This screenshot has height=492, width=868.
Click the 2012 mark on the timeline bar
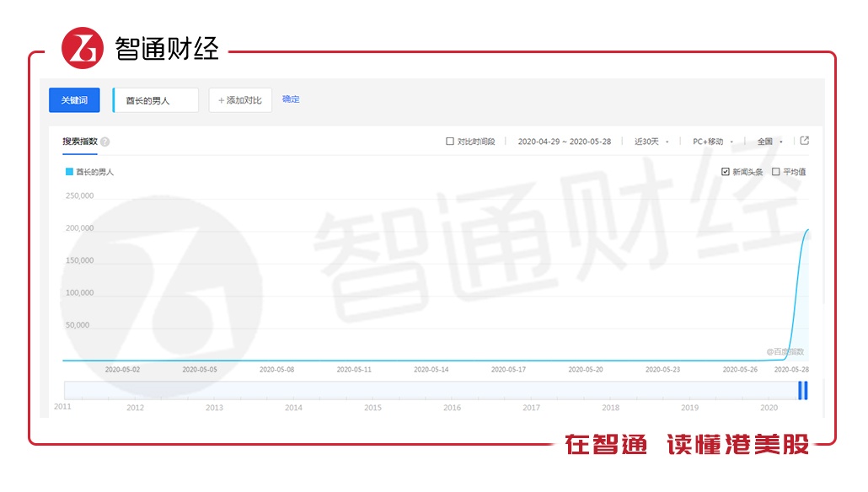click(x=135, y=407)
